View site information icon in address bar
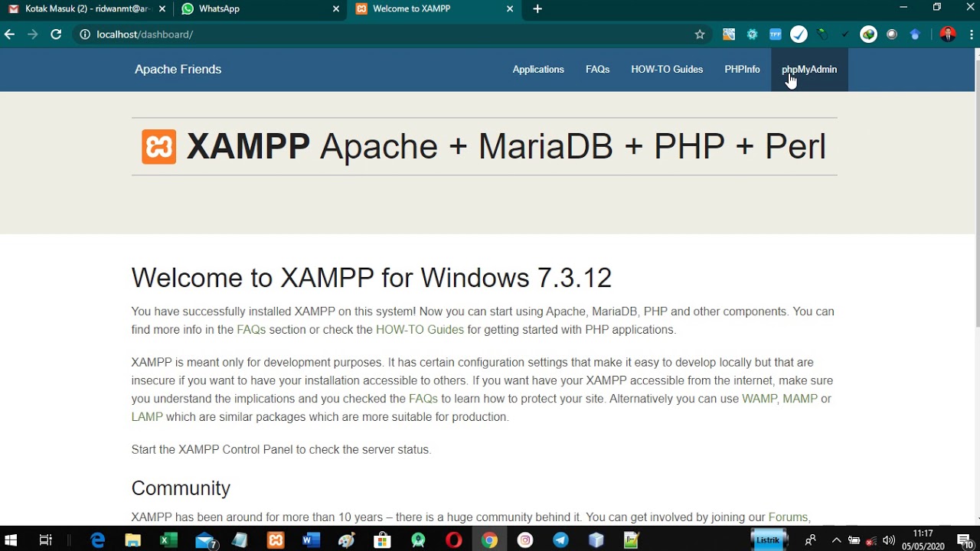Viewport: 980px width, 551px height. click(x=85, y=34)
